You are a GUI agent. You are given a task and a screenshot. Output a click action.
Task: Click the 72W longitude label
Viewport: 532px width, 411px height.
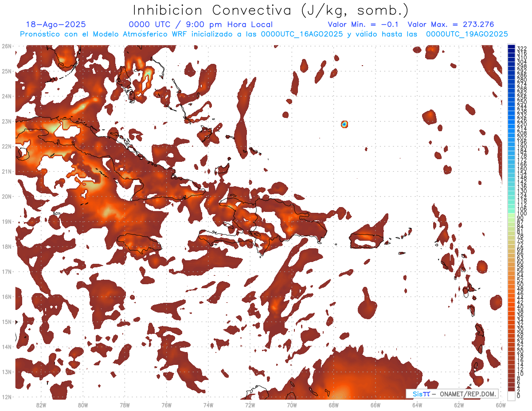point(250,405)
